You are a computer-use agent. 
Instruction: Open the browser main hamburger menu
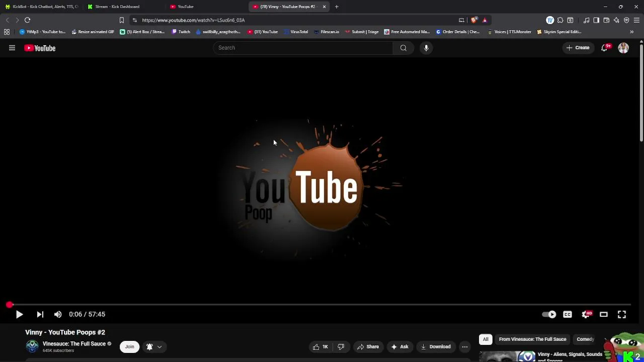coord(636,20)
